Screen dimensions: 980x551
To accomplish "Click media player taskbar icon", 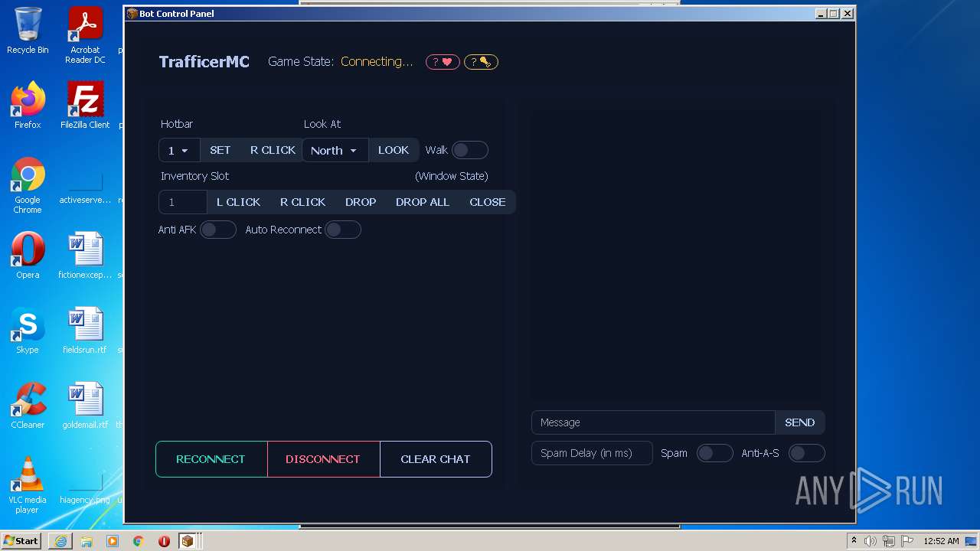I will (113, 541).
